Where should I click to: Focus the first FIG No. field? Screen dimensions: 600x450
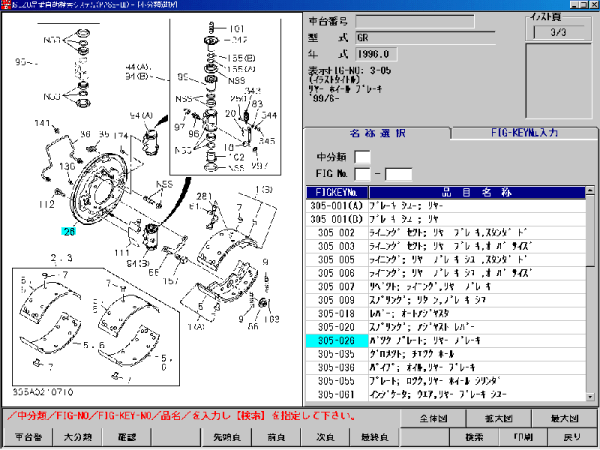[x=362, y=173]
